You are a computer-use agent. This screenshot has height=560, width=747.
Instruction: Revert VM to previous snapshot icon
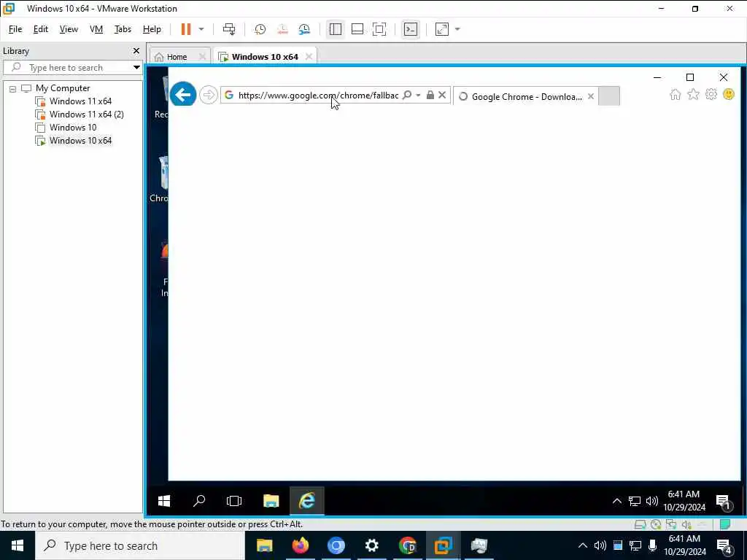click(282, 29)
